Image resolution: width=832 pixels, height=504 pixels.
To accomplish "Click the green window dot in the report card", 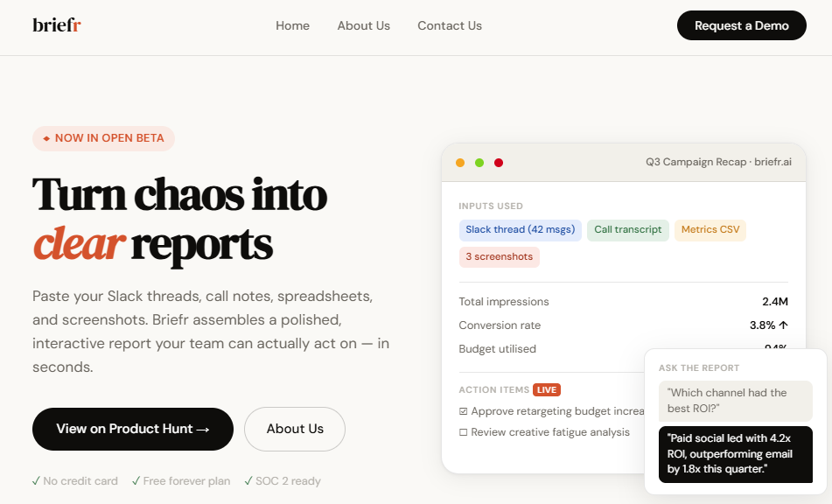I will (479, 163).
